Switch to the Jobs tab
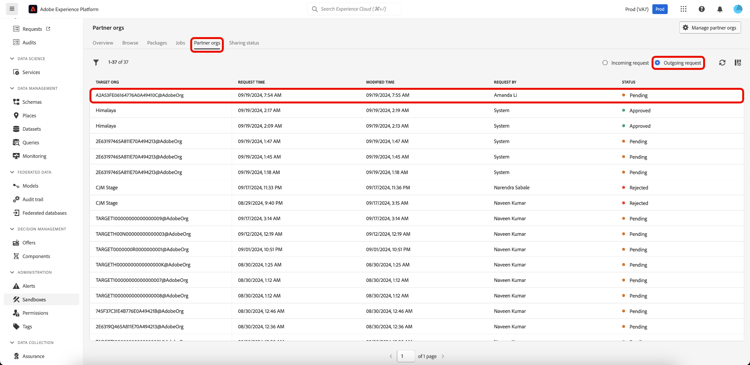The image size is (750, 365). 180,43
